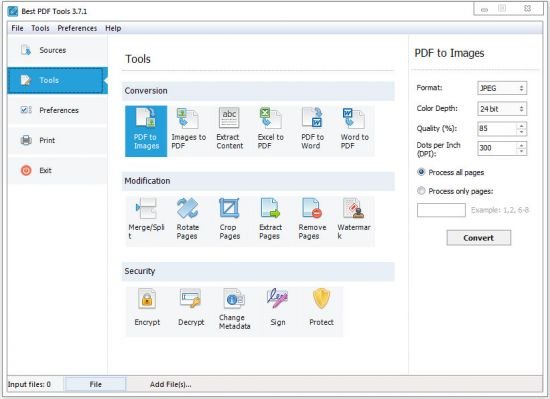Open the Extract Content tool
The image size is (550, 399).
(x=229, y=131)
